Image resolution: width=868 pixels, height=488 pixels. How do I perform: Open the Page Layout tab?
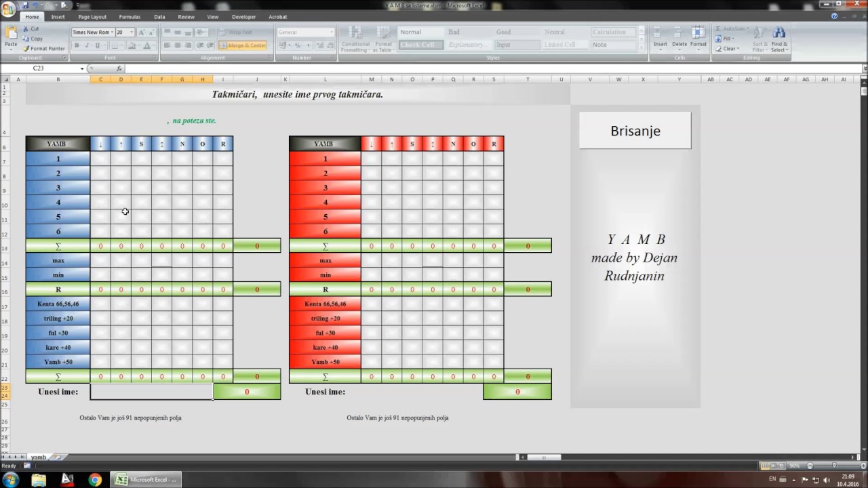click(x=92, y=17)
